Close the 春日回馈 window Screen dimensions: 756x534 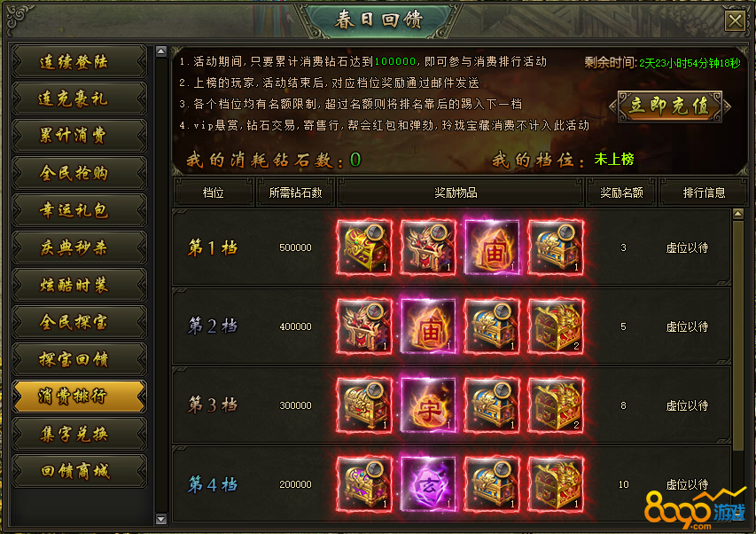coord(736,21)
